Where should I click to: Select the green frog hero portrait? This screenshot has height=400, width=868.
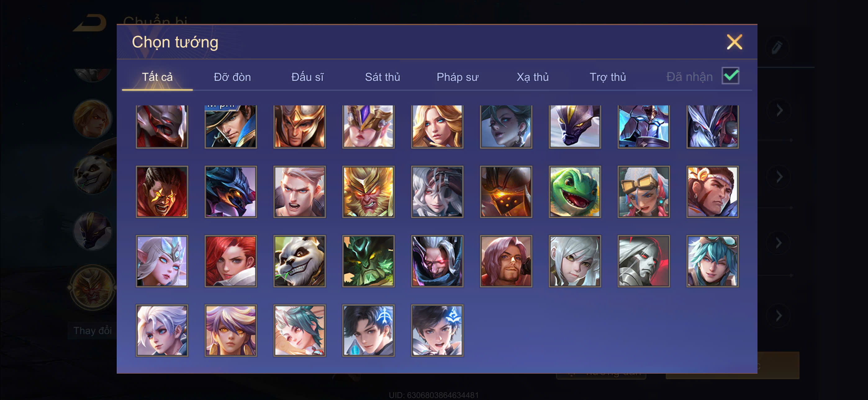click(x=575, y=192)
